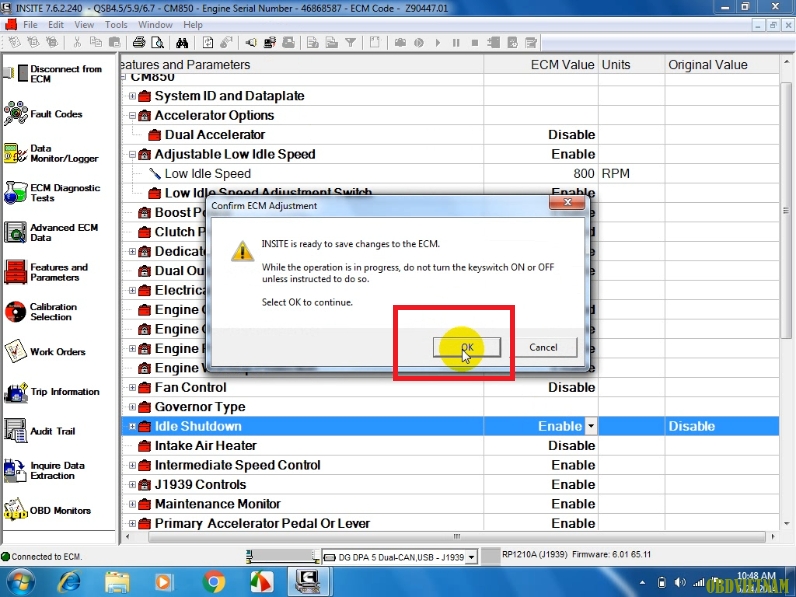The height and width of the screenshot is (597, 796).
Task: Open Audit Trail sidebar icon
Action: [15, 431]
